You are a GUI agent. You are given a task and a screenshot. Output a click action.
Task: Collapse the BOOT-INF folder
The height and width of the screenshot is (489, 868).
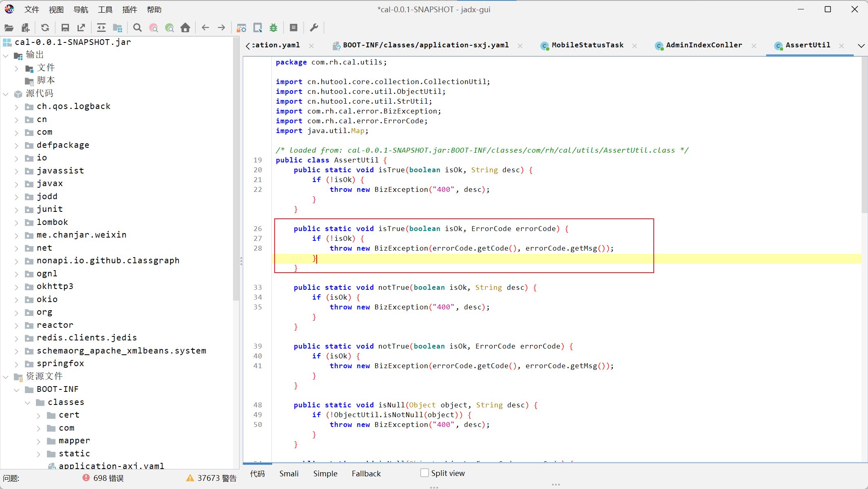(16, 390)
